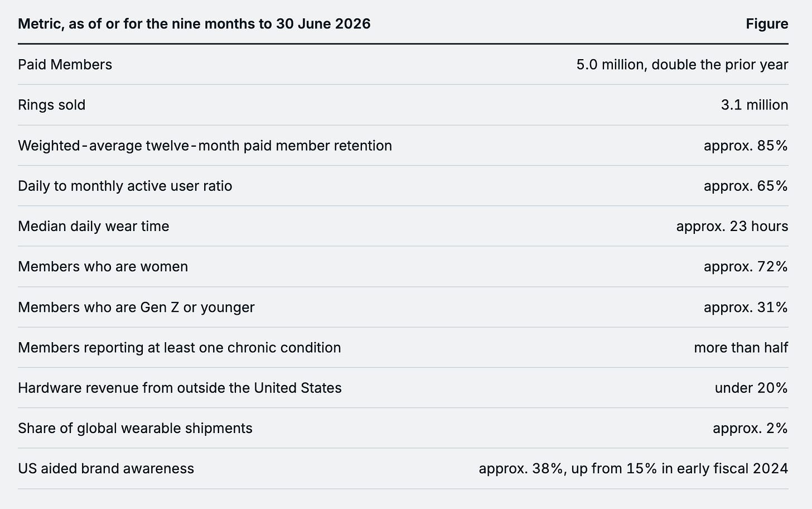812x509 pixels.
Task: Select the weighted-average retention row label
Action: [x=205, y=146]
